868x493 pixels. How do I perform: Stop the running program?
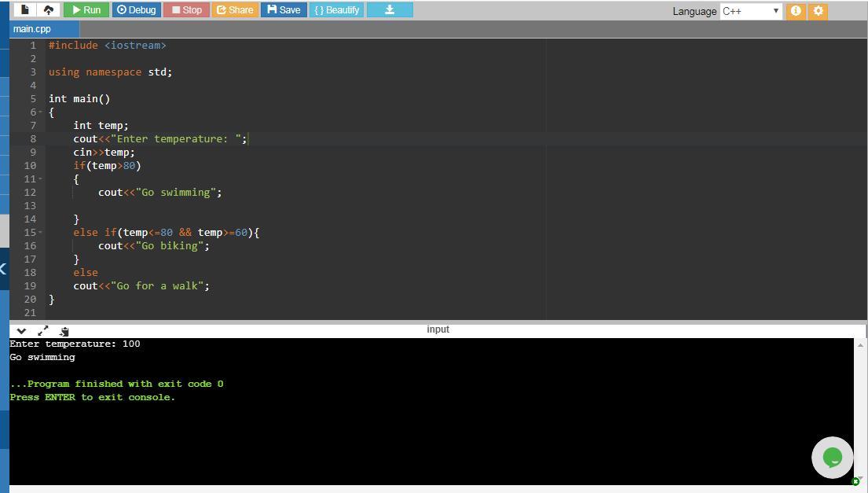tap(186, 10)
